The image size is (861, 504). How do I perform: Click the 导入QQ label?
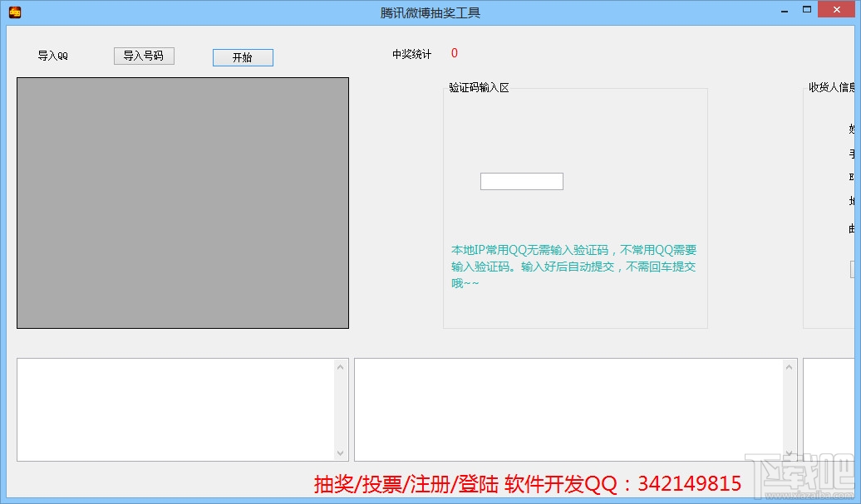[x=52, y=56]
